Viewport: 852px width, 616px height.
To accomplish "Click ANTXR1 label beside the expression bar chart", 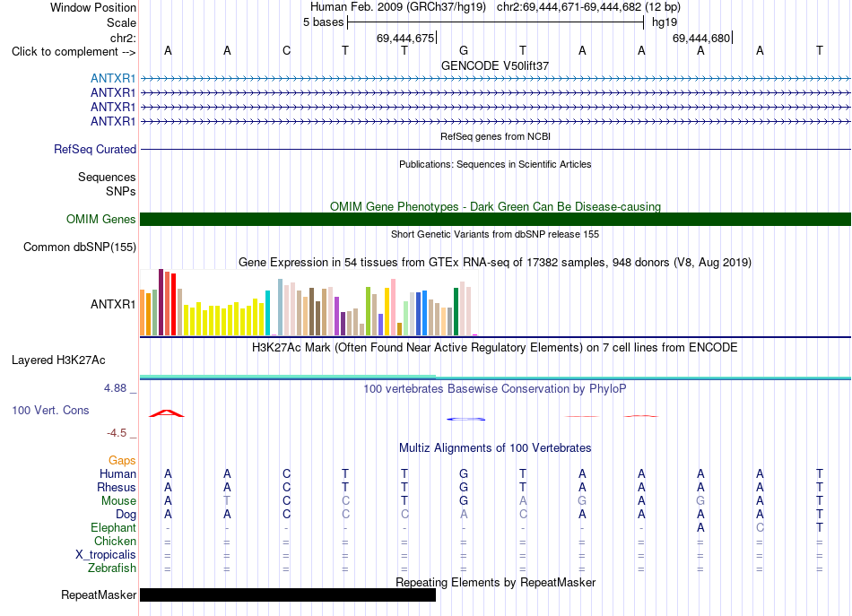I will pos(113,304).
